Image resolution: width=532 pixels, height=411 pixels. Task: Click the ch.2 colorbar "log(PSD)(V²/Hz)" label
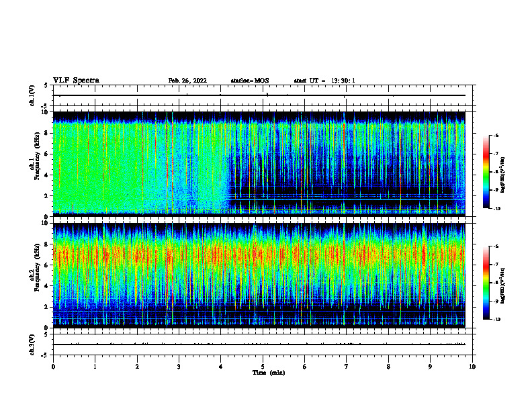coord(502,285)
